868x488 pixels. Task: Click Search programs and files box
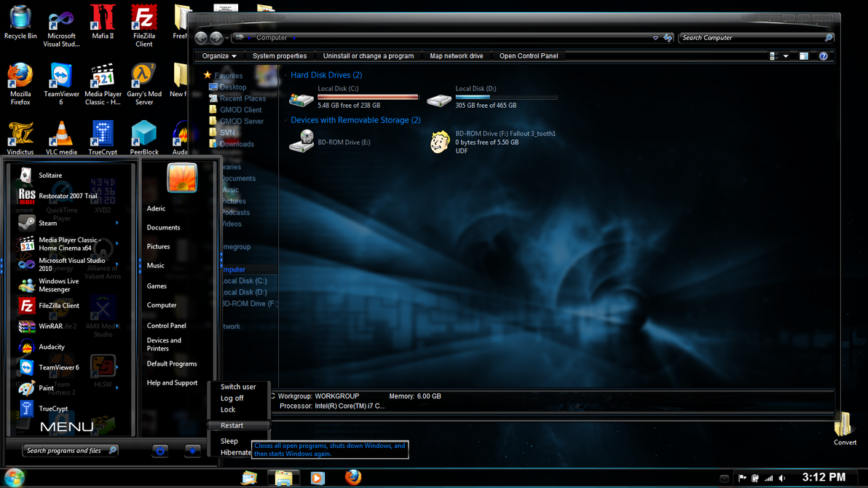click(71, 450)
